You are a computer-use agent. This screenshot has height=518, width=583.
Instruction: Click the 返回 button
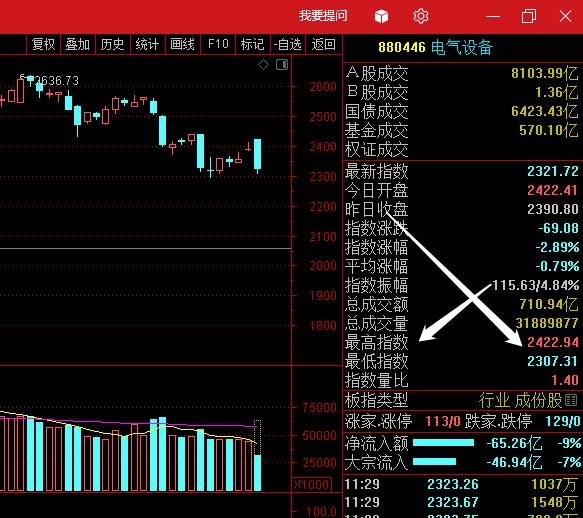pos(323,44)
